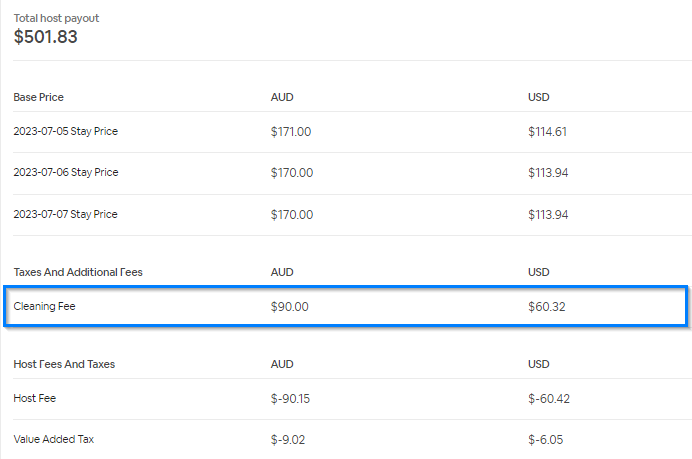Select the 2023-07-05 Stay Price row label
This screenshot has width=692, height=459.
(x=66, y=131)
